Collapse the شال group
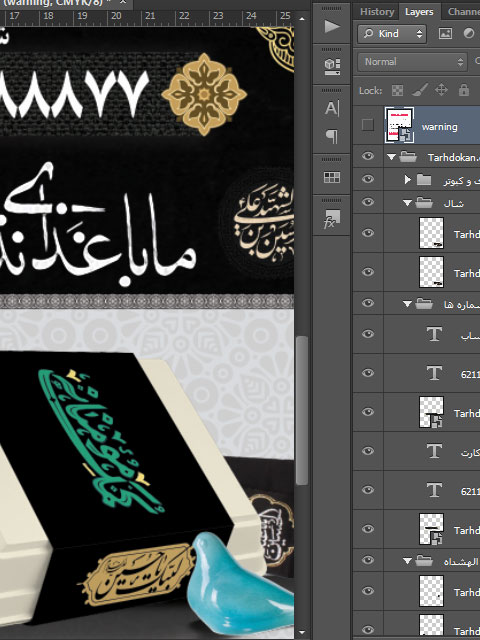 [x=407, y=202]
